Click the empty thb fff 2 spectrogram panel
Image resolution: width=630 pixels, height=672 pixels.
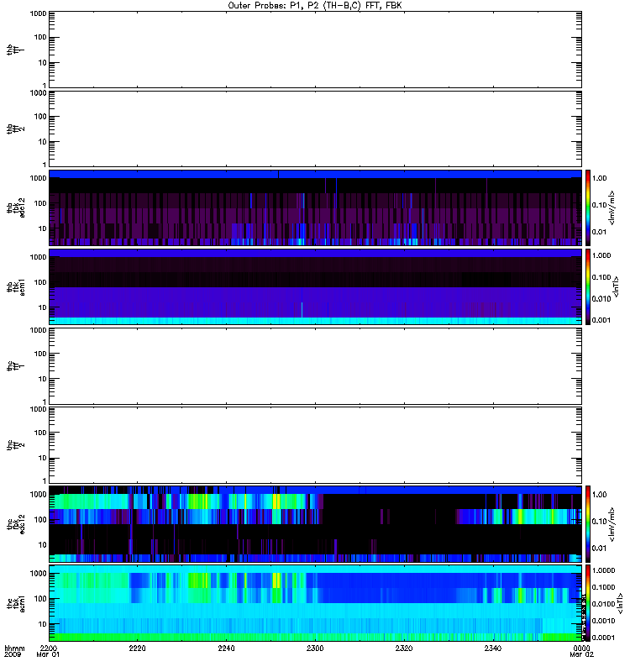click(x=315, y=129)
